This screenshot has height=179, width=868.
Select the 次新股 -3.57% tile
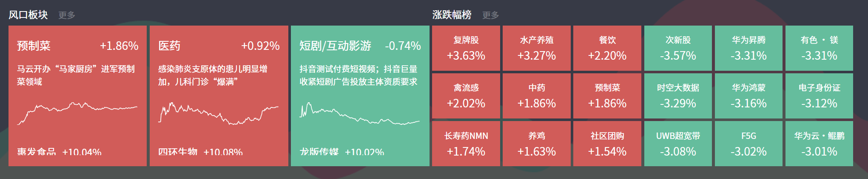[678, 48]
